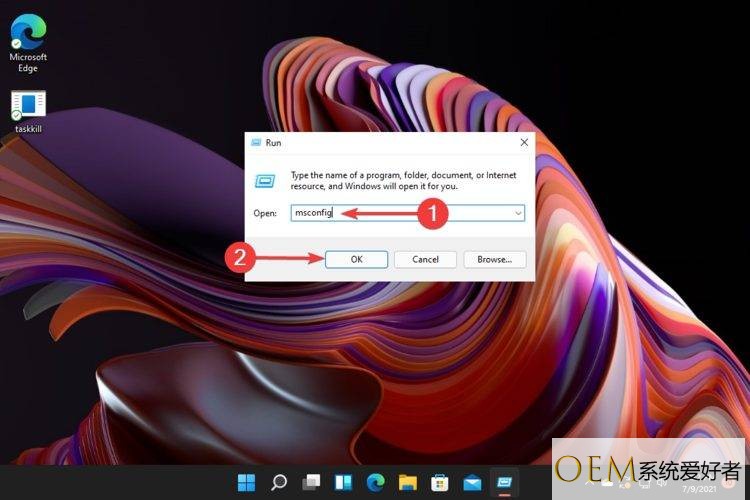Open Microsoft Edge desktop shortcut

[x=28, y=35]
